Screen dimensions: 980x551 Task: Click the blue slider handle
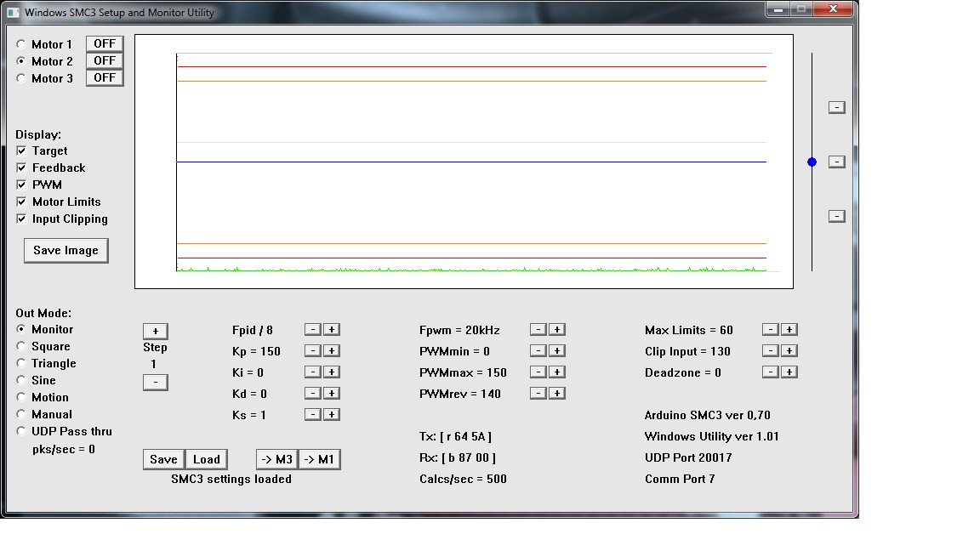(812, 162)
